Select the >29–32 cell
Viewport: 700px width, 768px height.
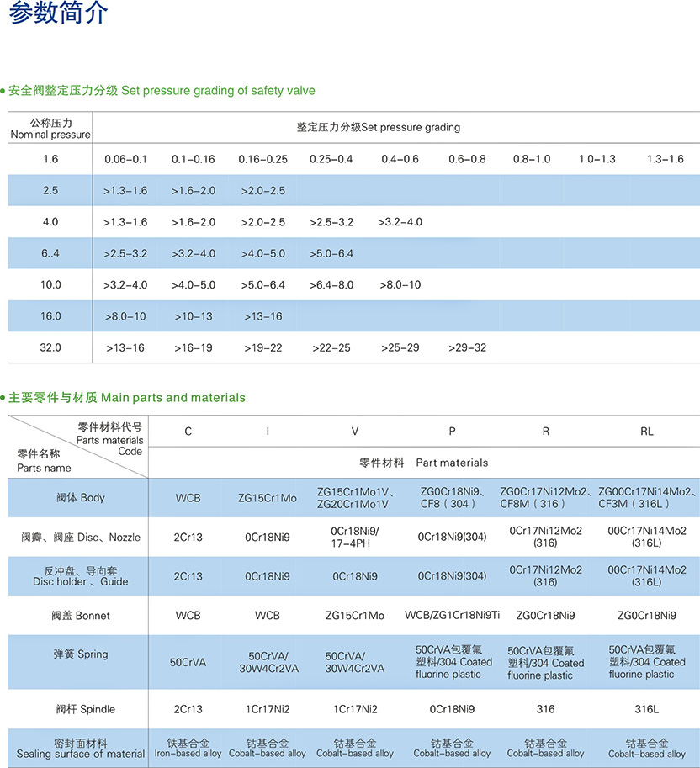tap(467, 347)
